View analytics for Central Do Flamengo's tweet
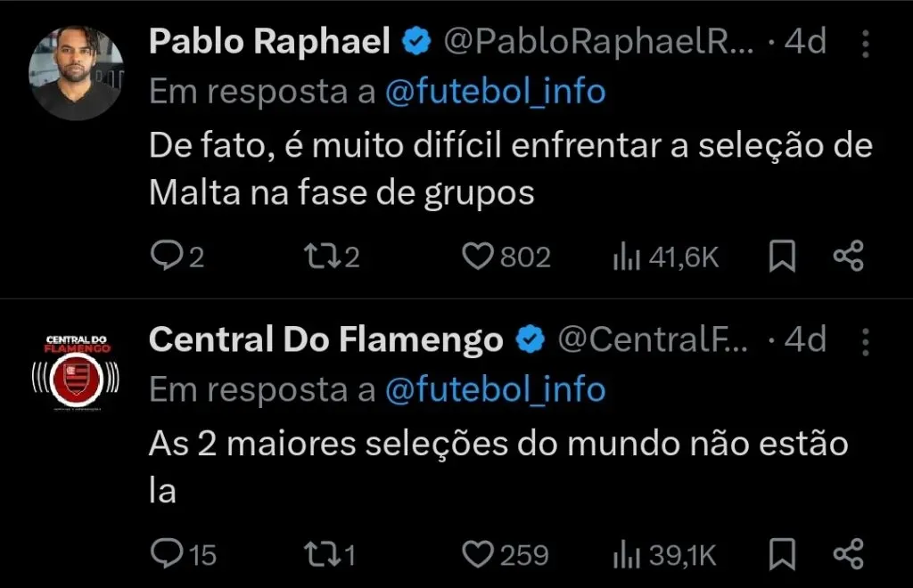The image size is (913, 588). [x=627, y=553]
